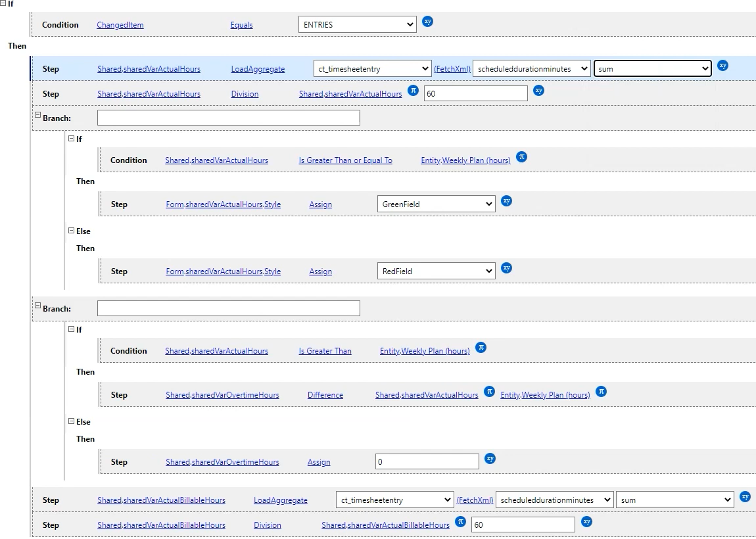Click the second 60 divisor input field

[x=523, y=525]
